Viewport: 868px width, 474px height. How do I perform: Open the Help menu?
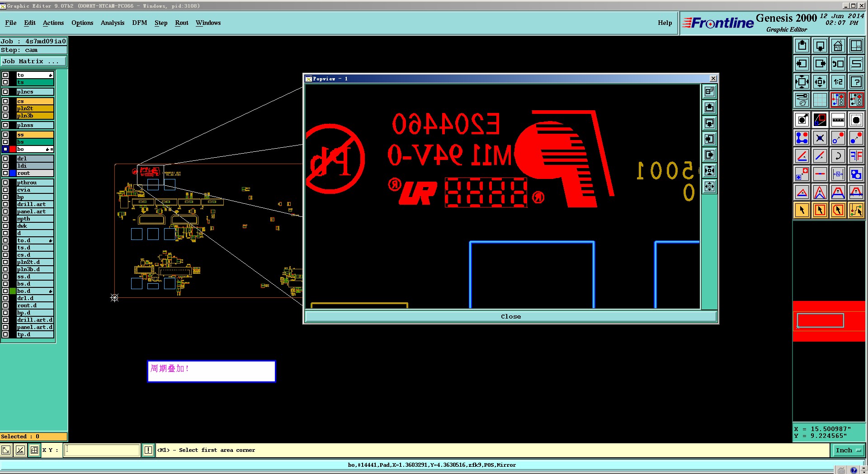point(665,23)
